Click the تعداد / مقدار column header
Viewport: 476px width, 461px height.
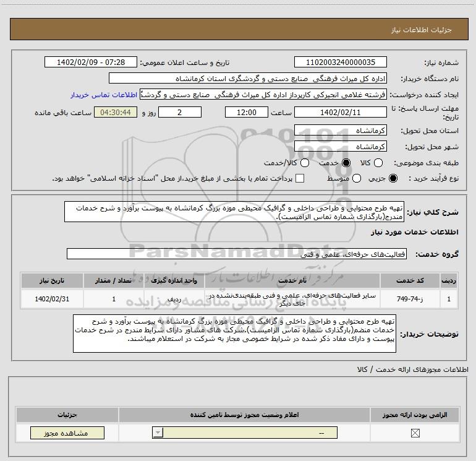coord(114,280)
